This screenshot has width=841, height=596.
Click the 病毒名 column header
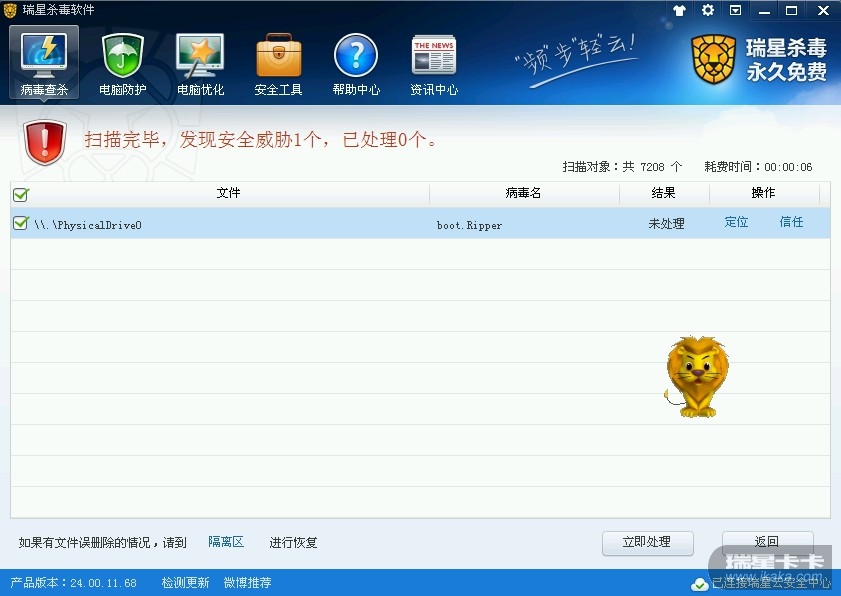523,193
